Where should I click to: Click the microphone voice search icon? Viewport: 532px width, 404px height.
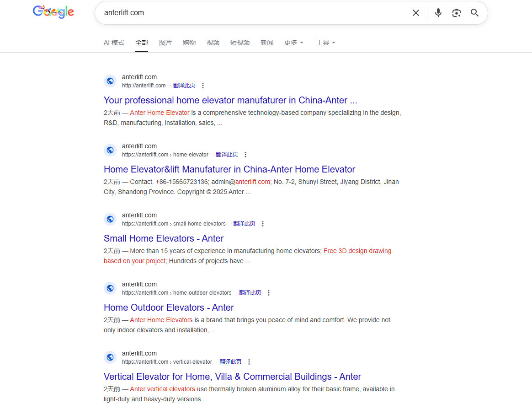pos(438,13)
